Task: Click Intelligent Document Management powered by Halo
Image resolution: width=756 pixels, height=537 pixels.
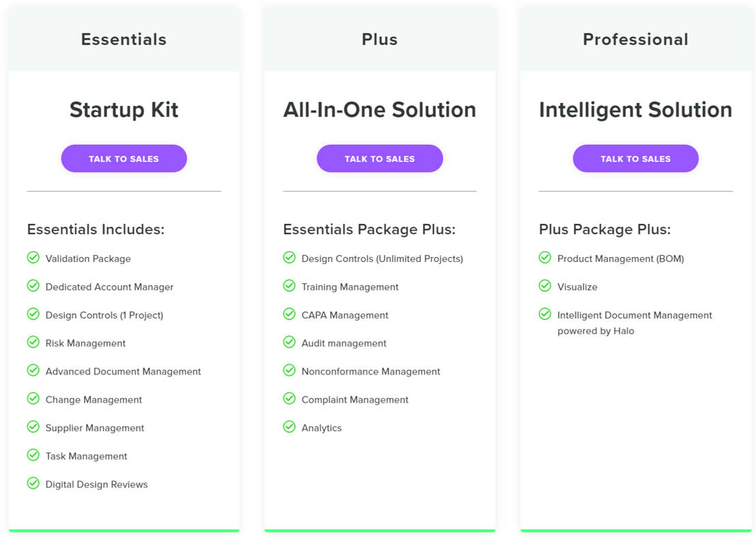Action: (x=634, y=322)
